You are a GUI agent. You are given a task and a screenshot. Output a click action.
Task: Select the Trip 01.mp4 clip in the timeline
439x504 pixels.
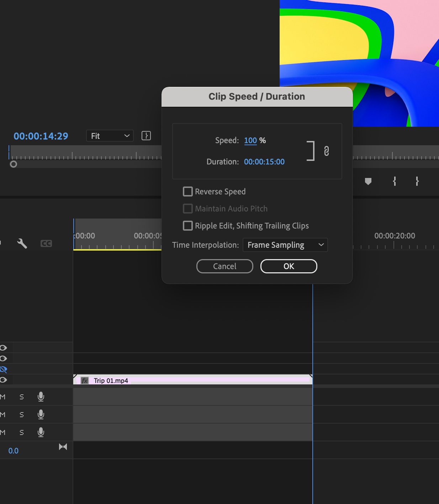pos(192,380)
